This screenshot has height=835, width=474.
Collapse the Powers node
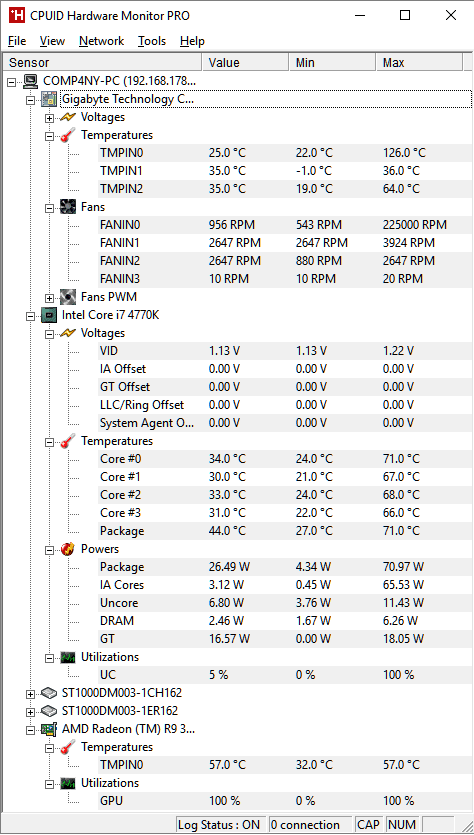(x=50, y=550)
